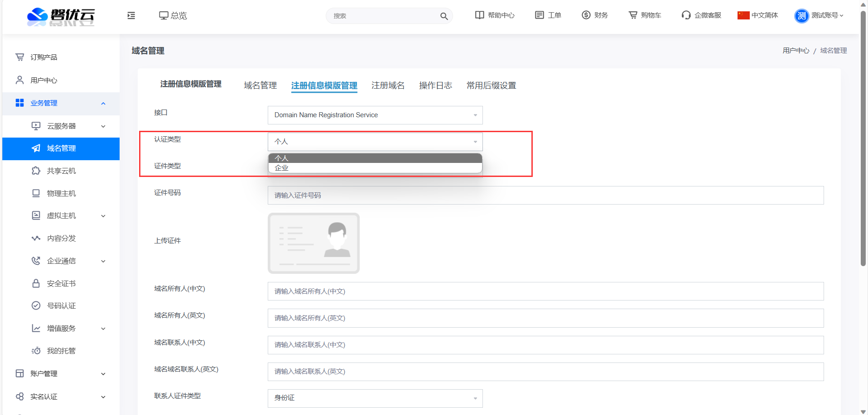Screen dimensions: 868x415
Task: Open the 接口 interface dropdown
Action: coord(375,115)
